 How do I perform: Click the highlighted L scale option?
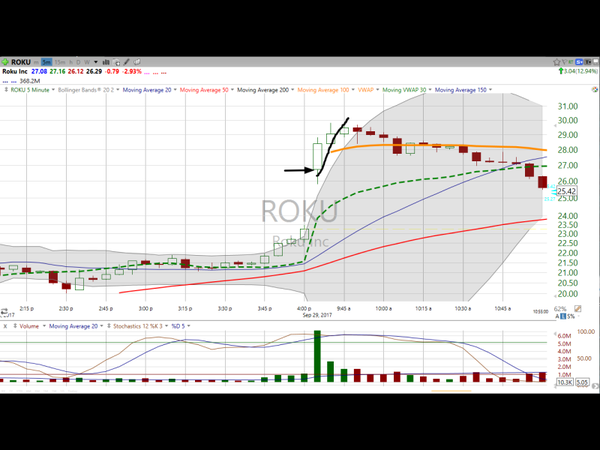point(563,316)
